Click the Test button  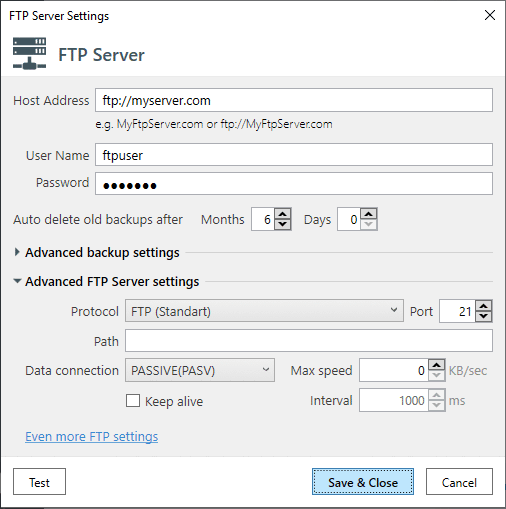39,482
